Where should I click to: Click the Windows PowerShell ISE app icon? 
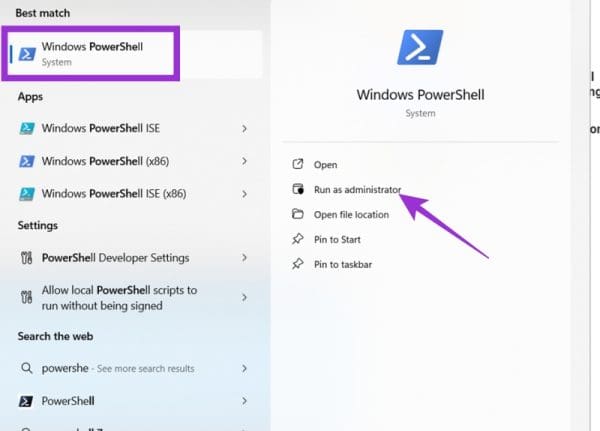[x=27, y=128]
